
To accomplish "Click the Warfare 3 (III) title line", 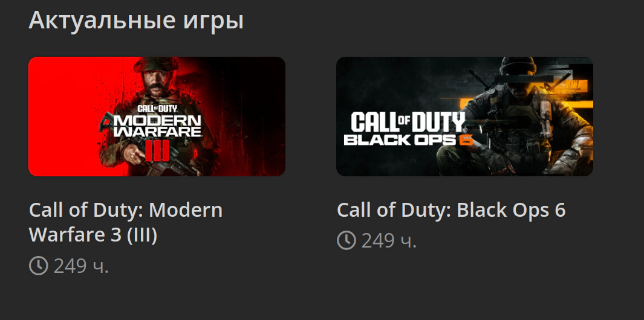I will coord(93,235).
